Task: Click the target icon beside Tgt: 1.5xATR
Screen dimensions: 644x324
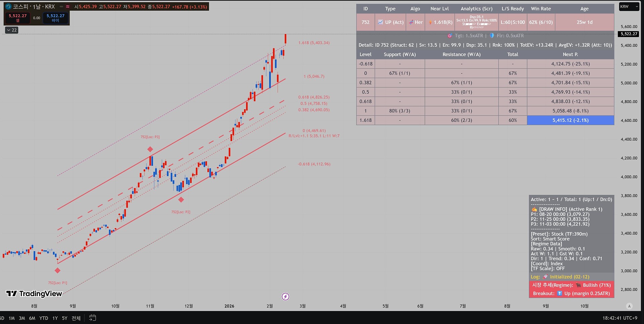Action: 450,36
